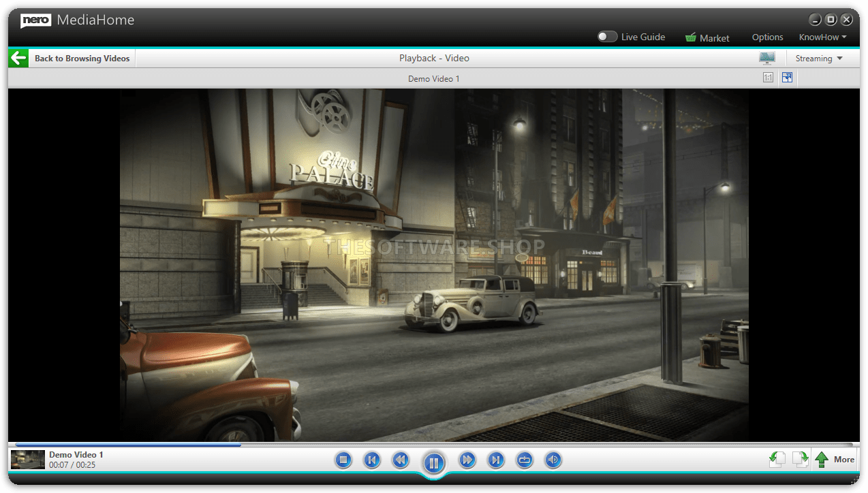Screen dimensions: 868x493
Task: Open the Options menu
Action: click(x=768, y=37)
